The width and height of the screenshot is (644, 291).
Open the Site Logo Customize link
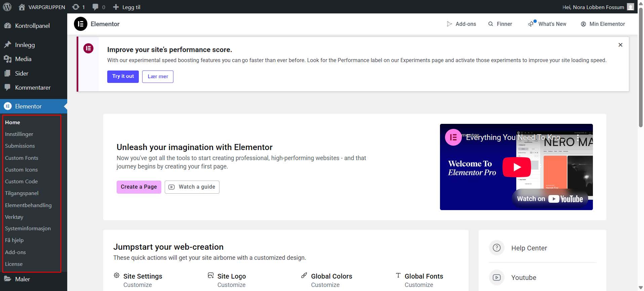pos(231,285)
